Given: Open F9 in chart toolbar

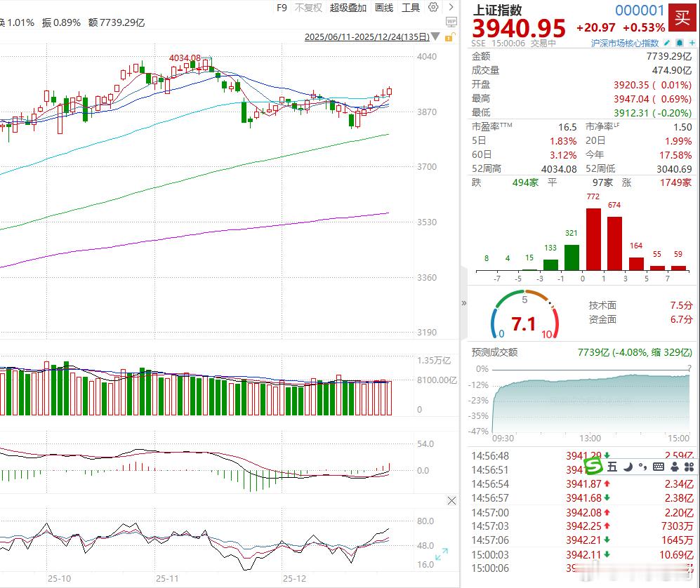Looking at the screenshot, I should pyautogui.click(x=282, y=8).
